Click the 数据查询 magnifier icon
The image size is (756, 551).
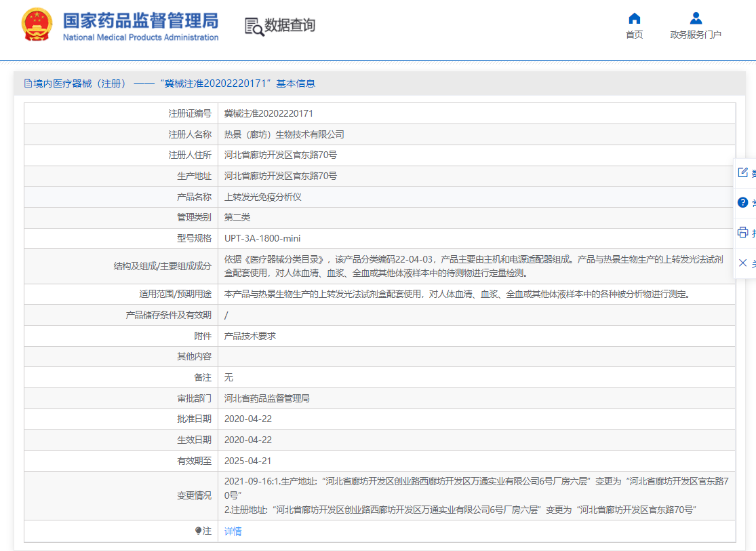click(x=254, y=27)
